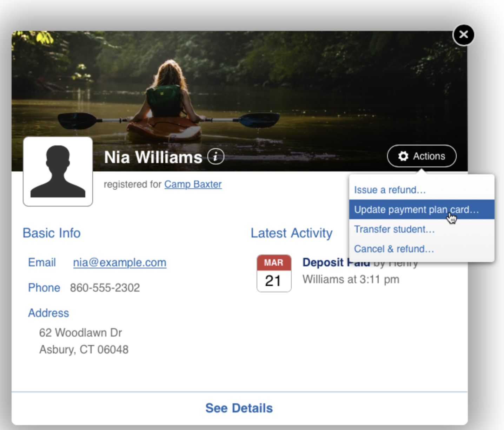Viewport: 504px width, 430px height.
Task: Select 'Issue a refund…' from the menu
Action: pyautogui.click(x=390, y=190)
